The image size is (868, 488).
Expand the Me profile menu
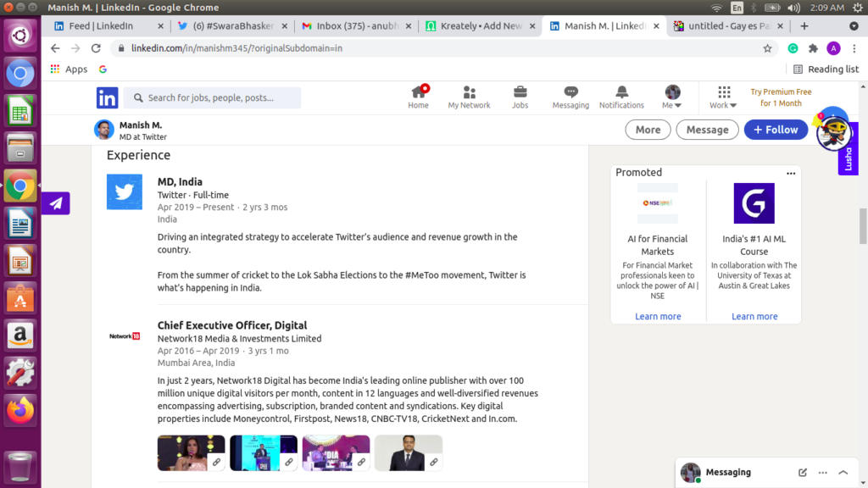pos(672,97)
